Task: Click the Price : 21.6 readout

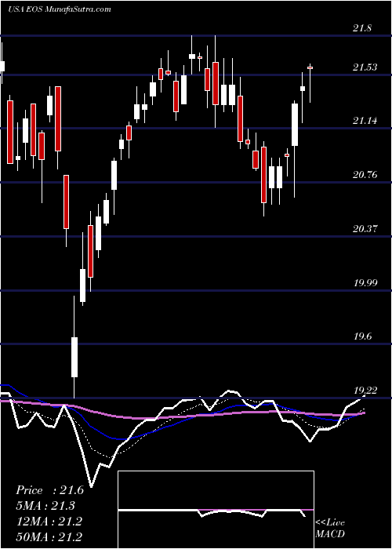Action: coord(50,490)
